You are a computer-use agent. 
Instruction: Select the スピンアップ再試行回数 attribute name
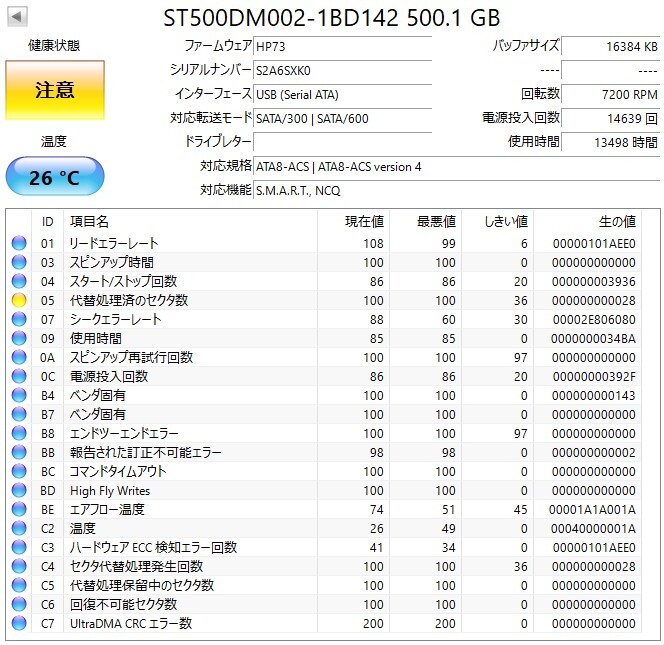click(x=131, y=357)
